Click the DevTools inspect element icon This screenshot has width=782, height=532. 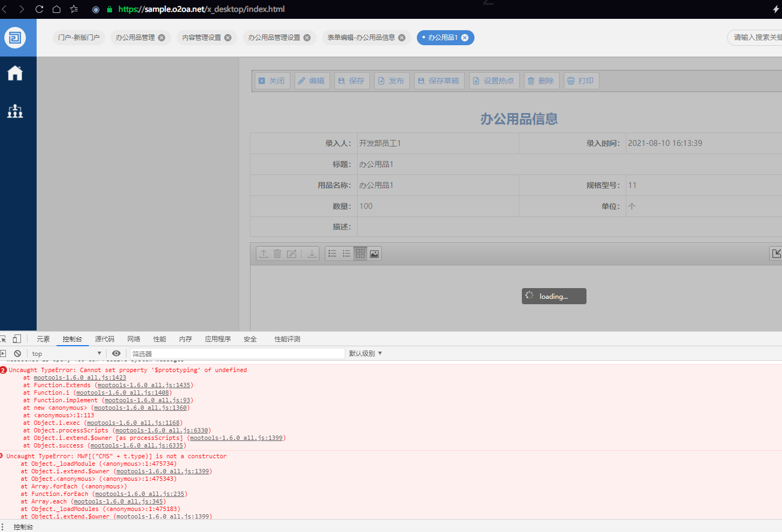(3, 339)
